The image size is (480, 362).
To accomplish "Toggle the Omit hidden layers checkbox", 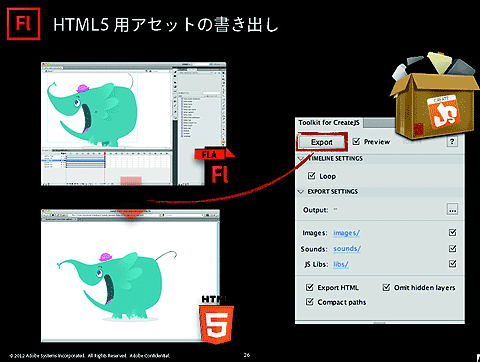I will pyautogui.click(x=386, y=287).
